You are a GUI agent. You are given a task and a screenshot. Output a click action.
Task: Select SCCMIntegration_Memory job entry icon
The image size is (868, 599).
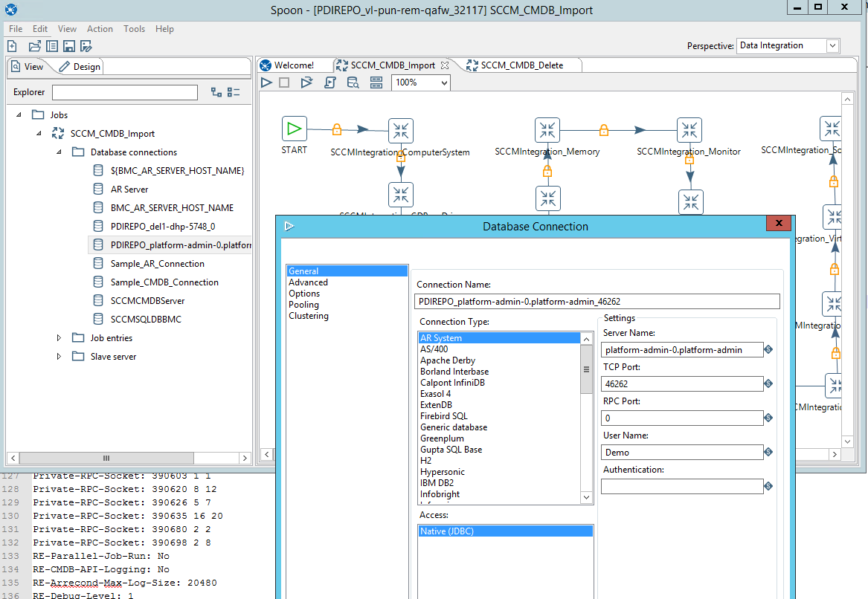547,130
